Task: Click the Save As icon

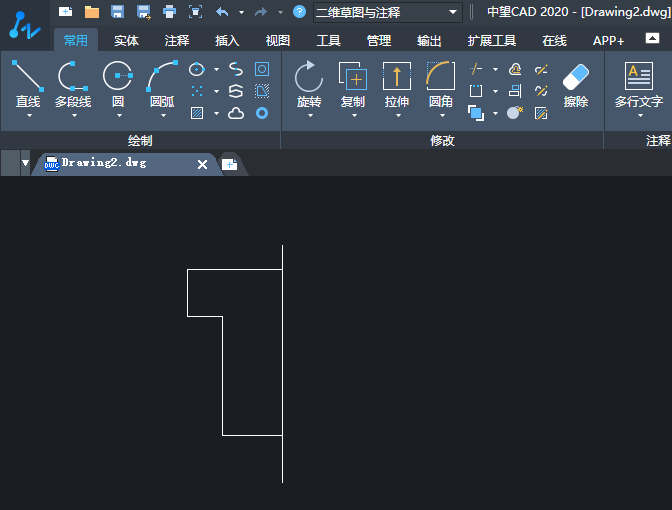Action: [144, 12]
